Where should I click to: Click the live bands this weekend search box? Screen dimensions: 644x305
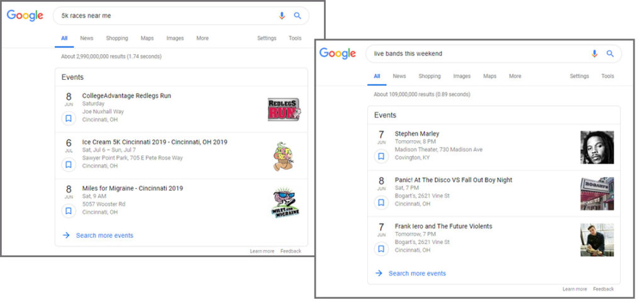(472, 53)
